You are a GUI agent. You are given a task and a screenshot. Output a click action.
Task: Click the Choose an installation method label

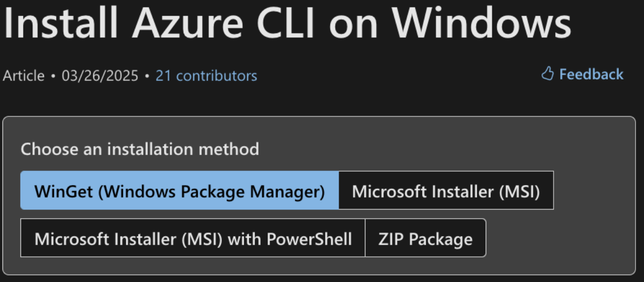click(140, 148)
